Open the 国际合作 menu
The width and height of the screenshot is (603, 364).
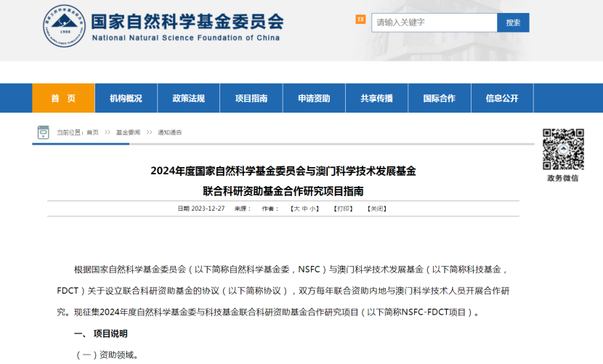coord(439,99)
